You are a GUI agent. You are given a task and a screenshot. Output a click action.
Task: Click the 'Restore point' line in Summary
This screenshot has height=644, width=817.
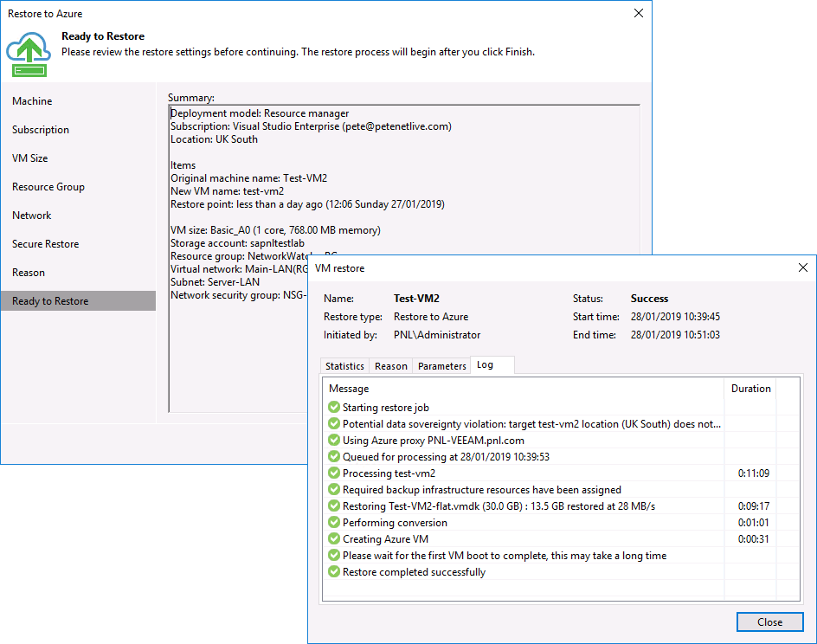click(x=307, y=204)
